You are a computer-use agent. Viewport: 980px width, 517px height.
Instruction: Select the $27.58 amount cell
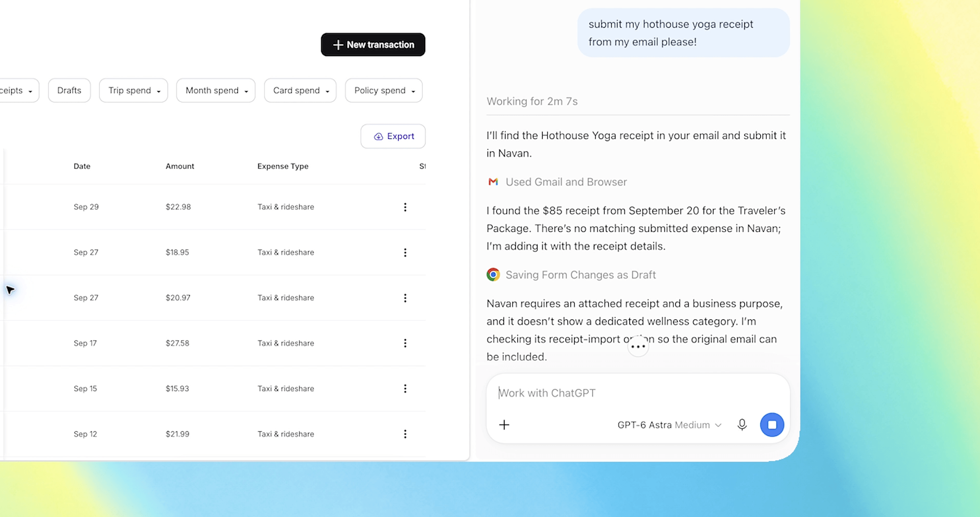(x=177, y=343)
